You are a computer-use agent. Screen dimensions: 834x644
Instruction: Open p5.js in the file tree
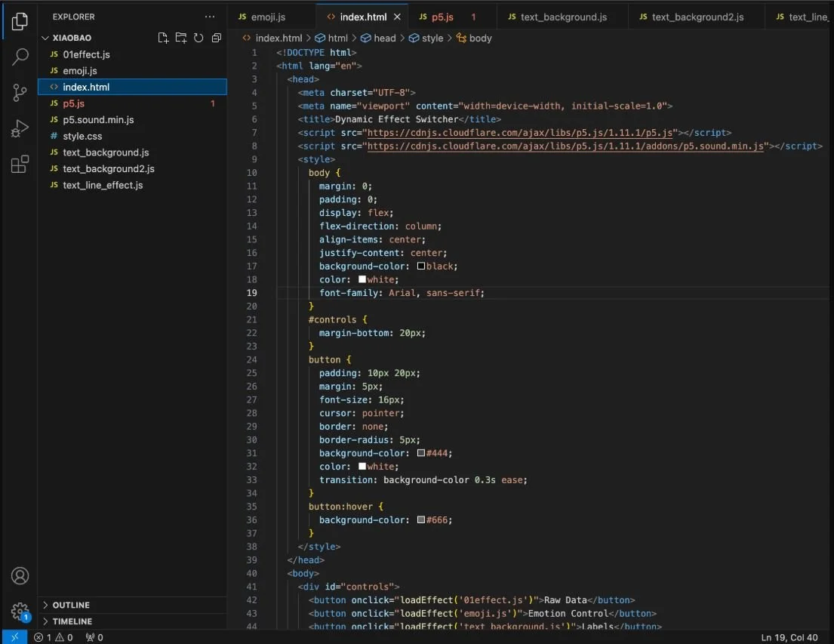point(132,103)
